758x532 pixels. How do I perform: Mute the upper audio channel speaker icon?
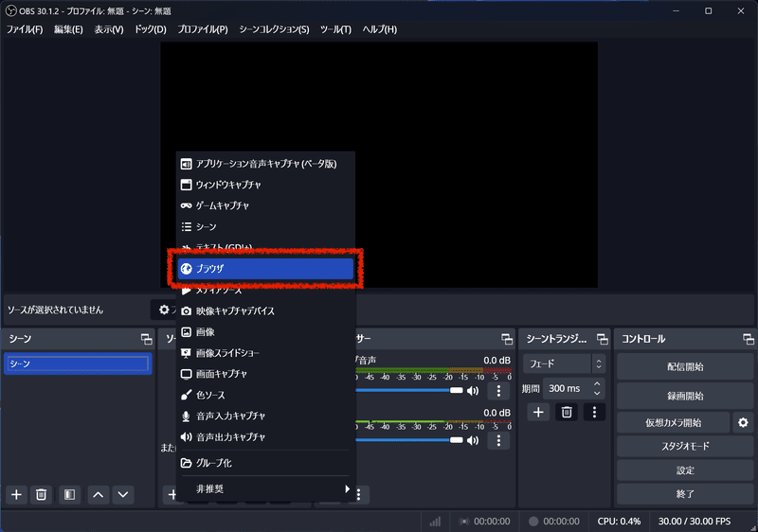473,391
